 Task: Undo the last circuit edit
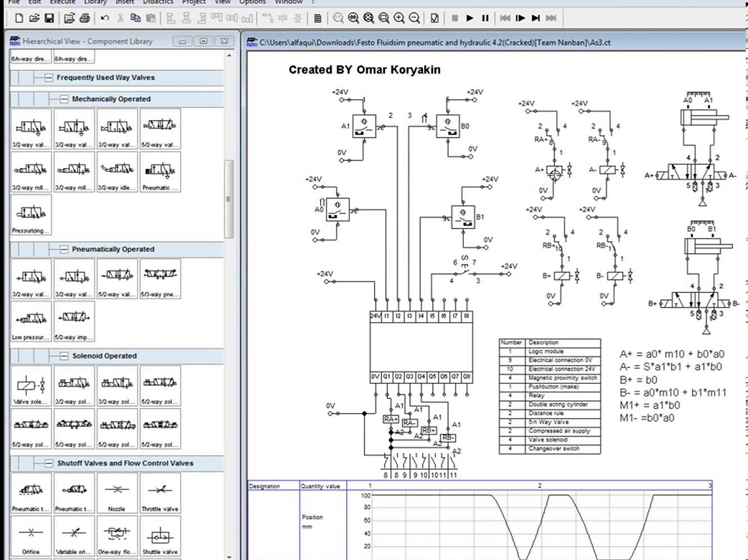tap(104, 18)
